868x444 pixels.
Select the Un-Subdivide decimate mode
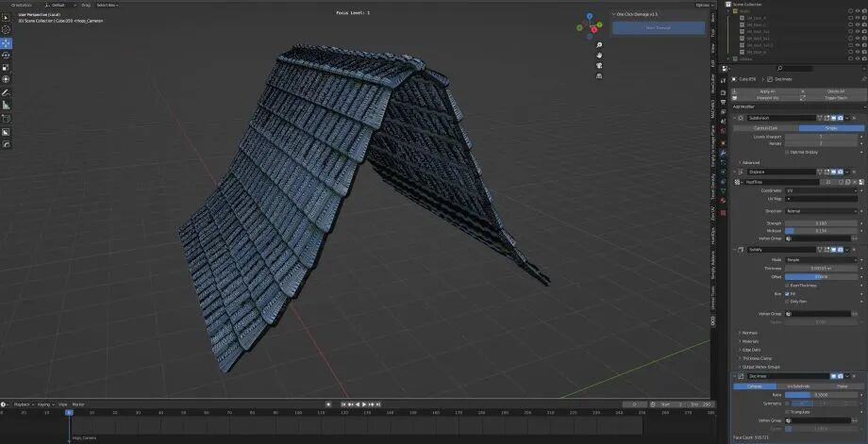pyautogui.click(x=797, y=386)
